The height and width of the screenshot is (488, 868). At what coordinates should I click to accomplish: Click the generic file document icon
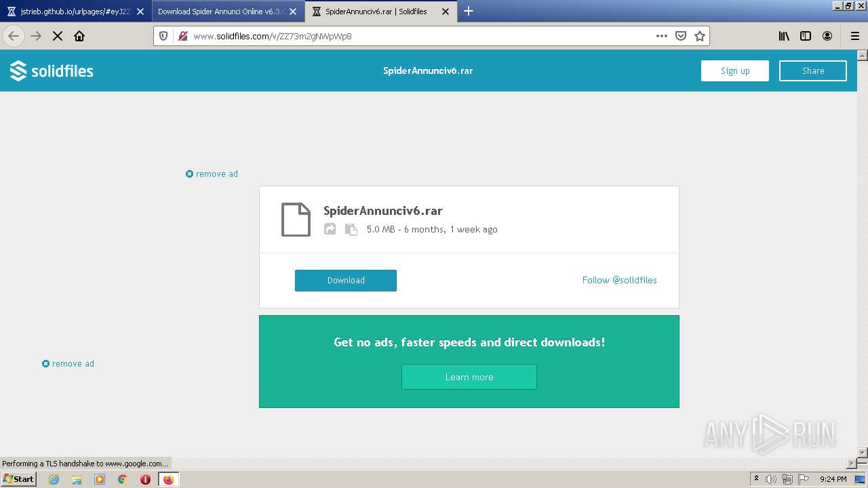(296, 220)
